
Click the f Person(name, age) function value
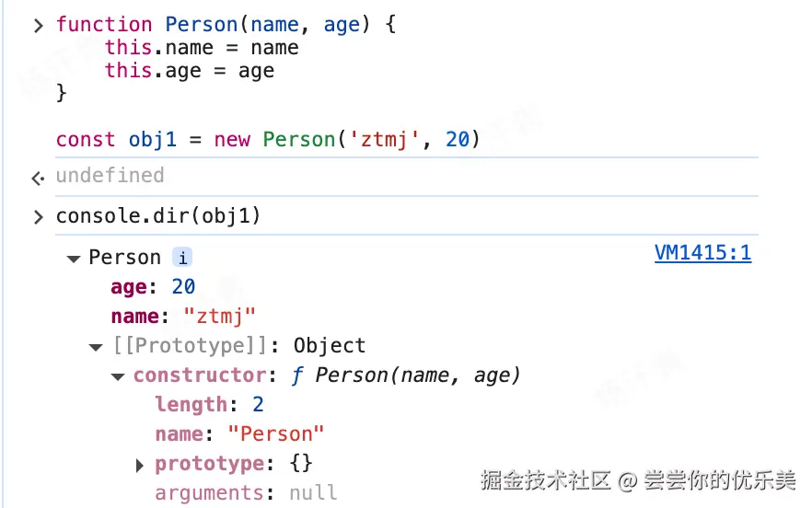point(406,375)
